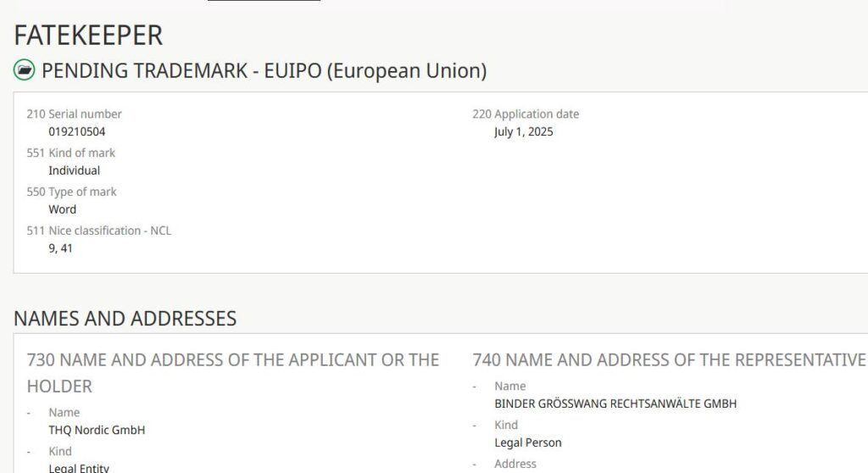
Task: Click the NAMES AND ADDRESSES section heading
Action: click(x=125, y=318)
